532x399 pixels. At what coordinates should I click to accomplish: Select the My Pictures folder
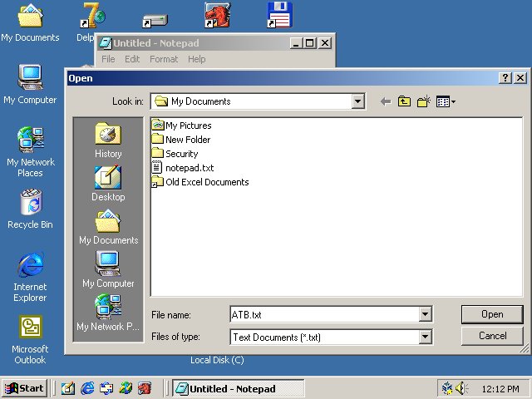click(x=181, y=126)
